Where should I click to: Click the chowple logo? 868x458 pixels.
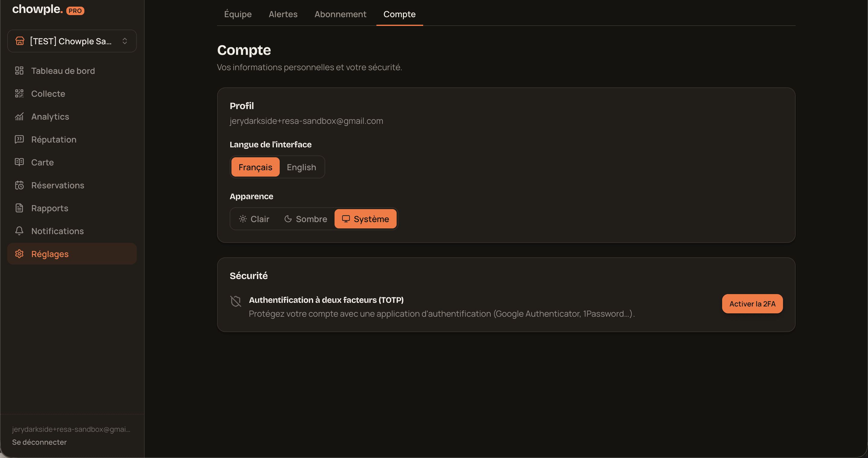[37, 9]
